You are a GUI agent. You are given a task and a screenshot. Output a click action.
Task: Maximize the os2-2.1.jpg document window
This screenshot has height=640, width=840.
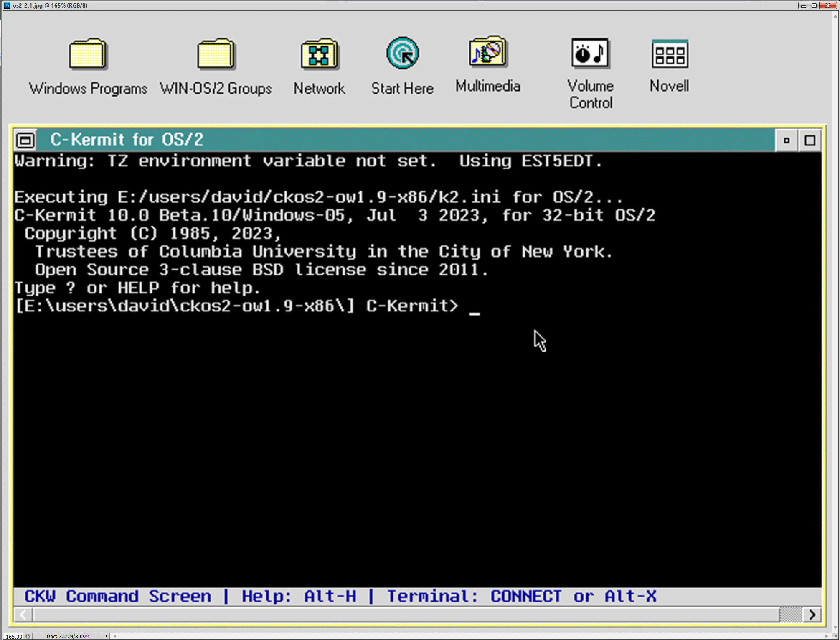[814, 5]
